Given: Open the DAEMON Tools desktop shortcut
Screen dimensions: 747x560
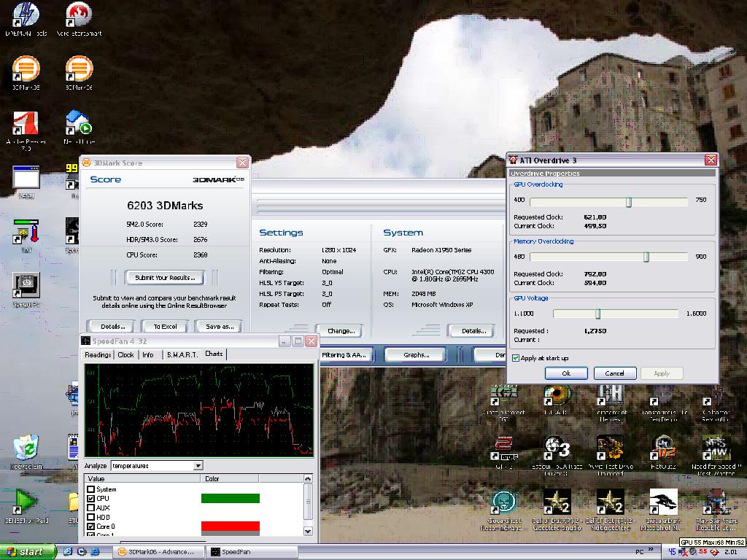Looking at the screenshot, I should (26, 19).
